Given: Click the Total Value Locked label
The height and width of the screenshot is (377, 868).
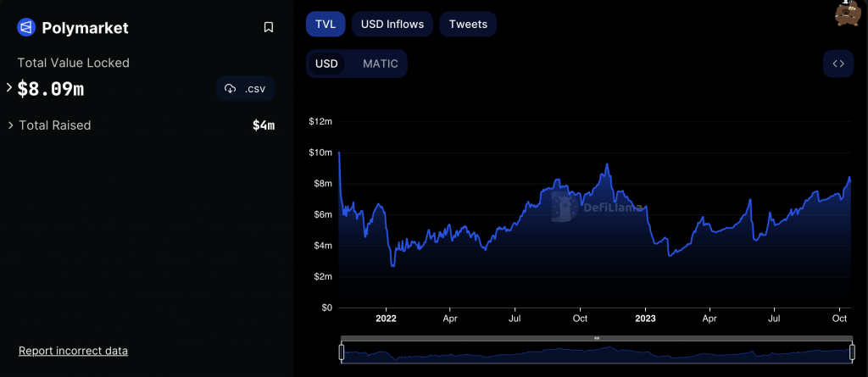Looking at the screenshot, I should [x=74, y=63].
